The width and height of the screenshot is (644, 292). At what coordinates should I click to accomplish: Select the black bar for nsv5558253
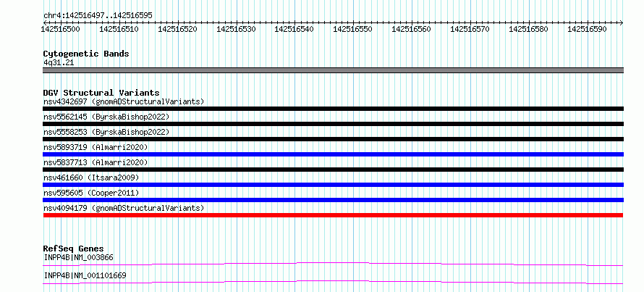334,139
